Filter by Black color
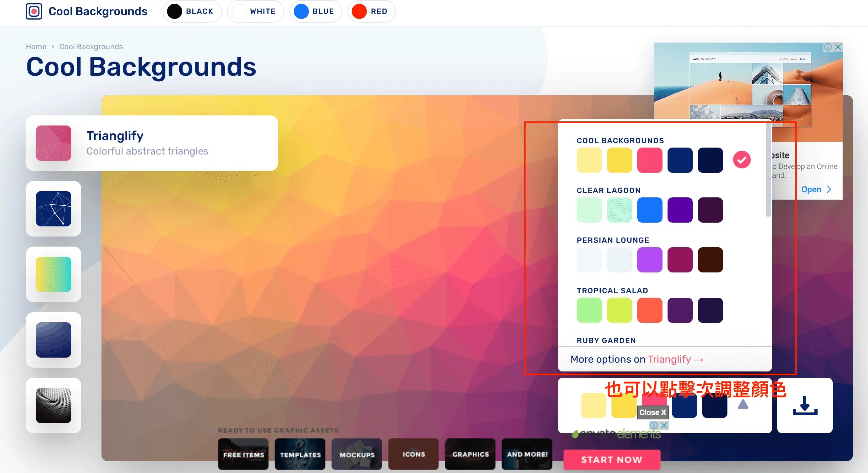 (x=192, y=11)
